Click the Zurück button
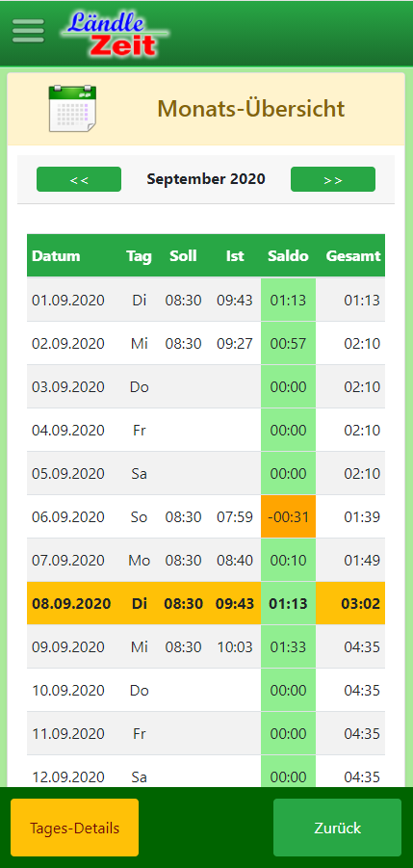The height and width of the screenshot is (868, 413). pos(337,828)
